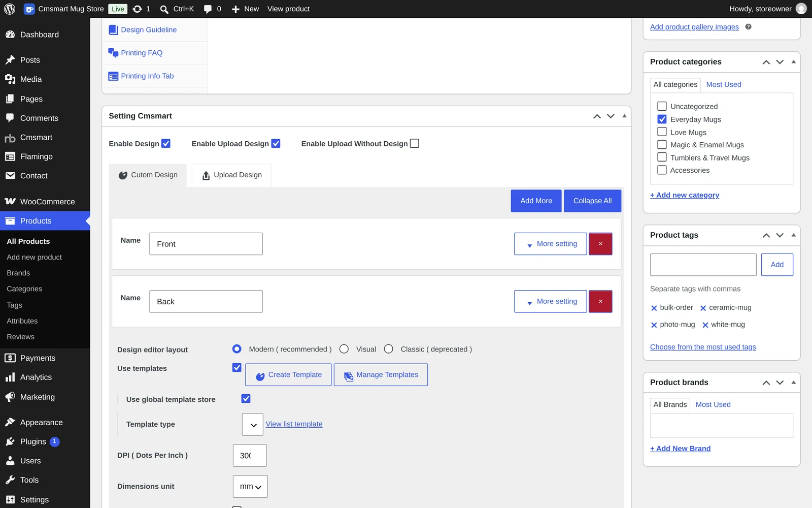The image size is (812, 508).
Task: Toggle the Enable Design checkbox
Action: pyautogui.click(x=166, y=144)
